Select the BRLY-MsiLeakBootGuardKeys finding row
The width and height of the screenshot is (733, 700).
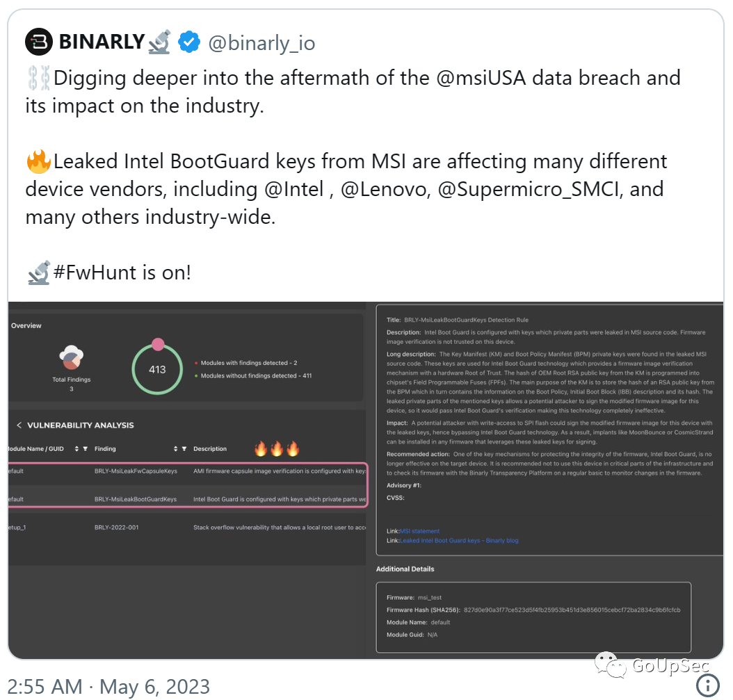187,499
